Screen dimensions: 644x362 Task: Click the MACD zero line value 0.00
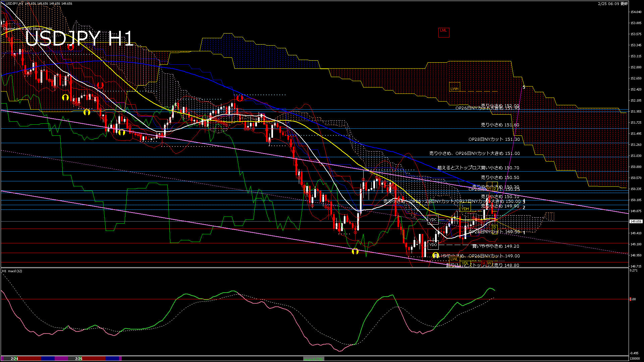pyautogui.click(x=633, y=299)
